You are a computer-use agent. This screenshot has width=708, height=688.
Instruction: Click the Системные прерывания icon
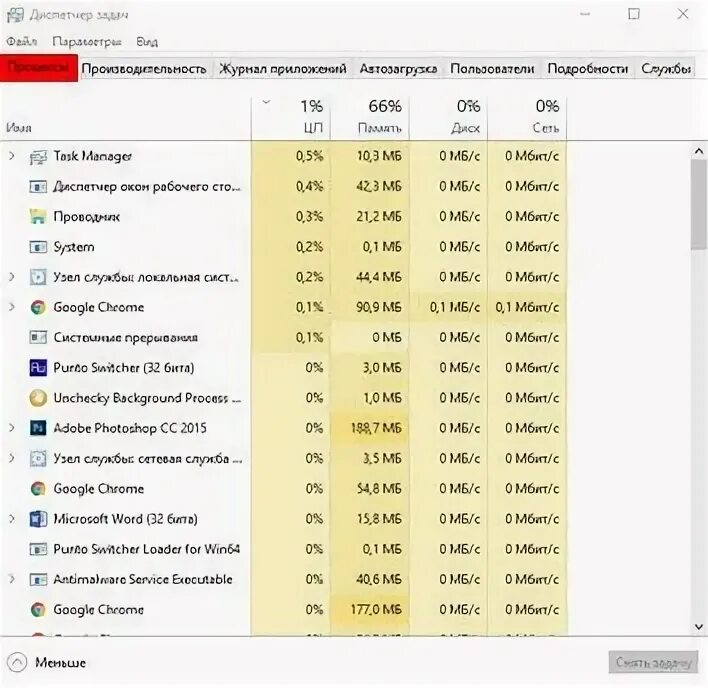38,338
